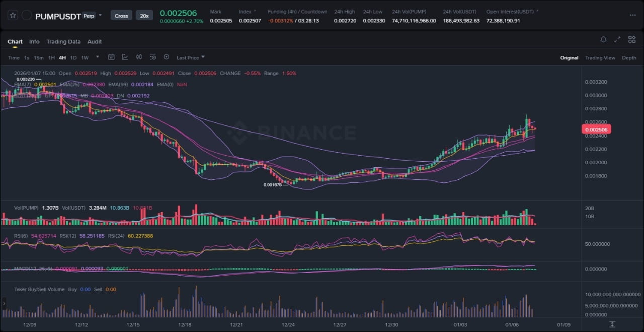Open the price alert bell icon
644x332 pixels.
[x=603, y=40]
